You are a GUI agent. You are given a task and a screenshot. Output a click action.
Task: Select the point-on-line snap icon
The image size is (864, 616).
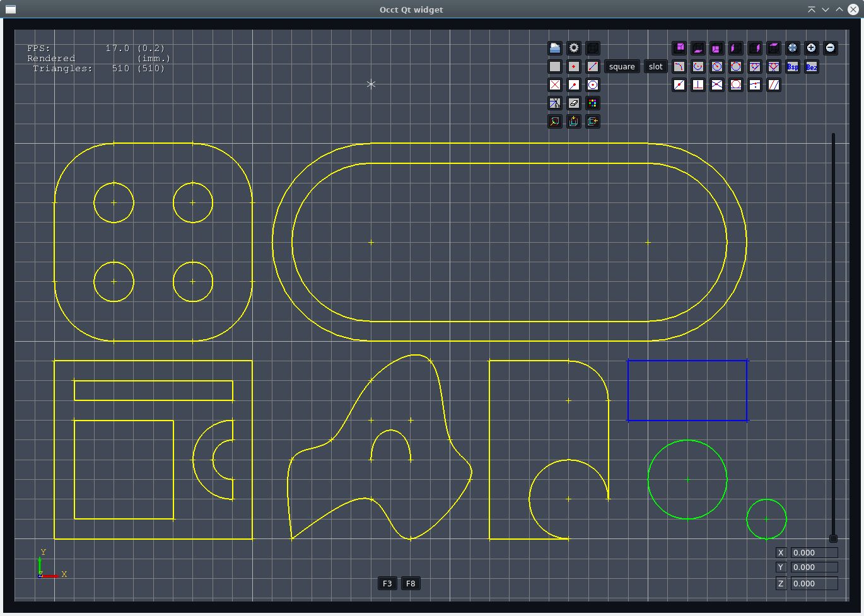[x=755, y=84]
